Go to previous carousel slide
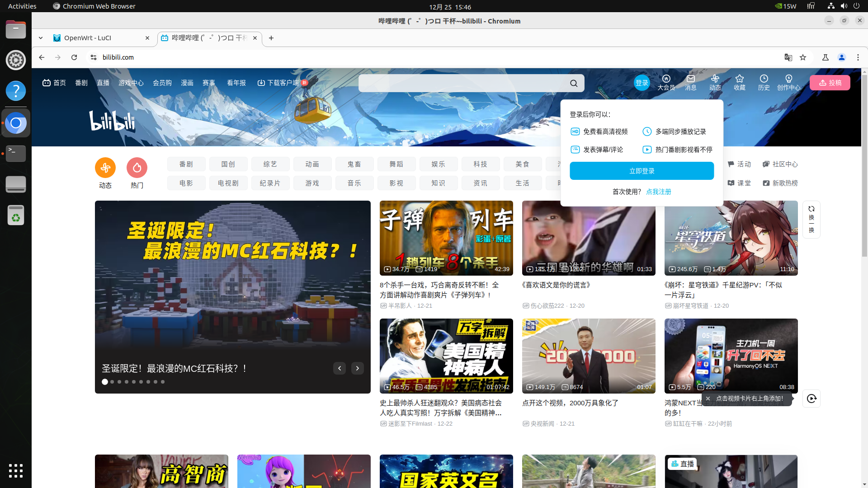 pos(340,368)
